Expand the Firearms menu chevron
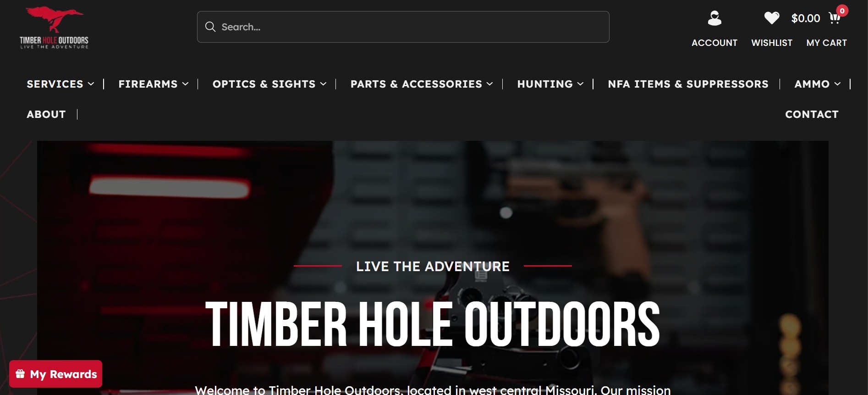This screenshot has width=868, height=395. pos(185,84)
